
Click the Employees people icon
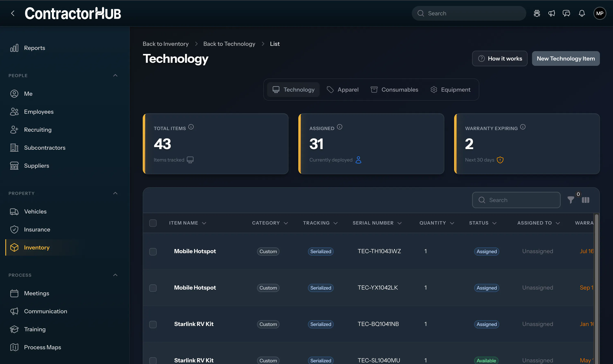tap(14, 112)
